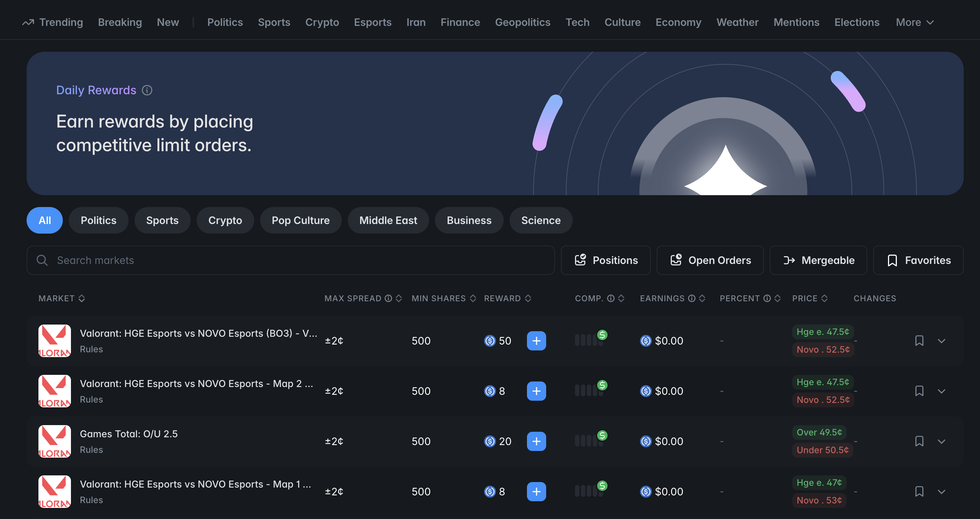The width and height of the screenshot is (980, 519).
Task: Click the Daily Rewards info icon
Action: pyautogui.click(x=147, y=90)
